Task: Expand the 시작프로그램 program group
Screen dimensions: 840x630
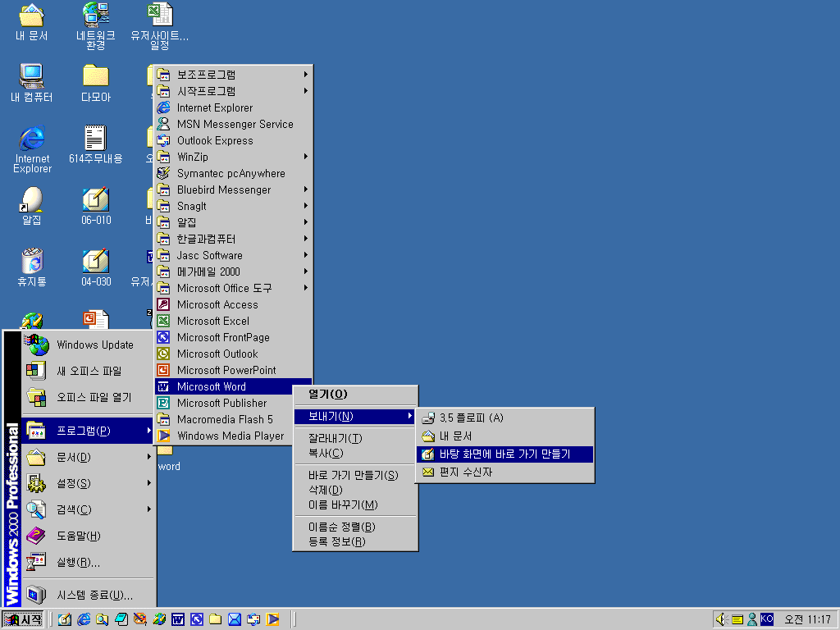Action: (x=233, y=91)
